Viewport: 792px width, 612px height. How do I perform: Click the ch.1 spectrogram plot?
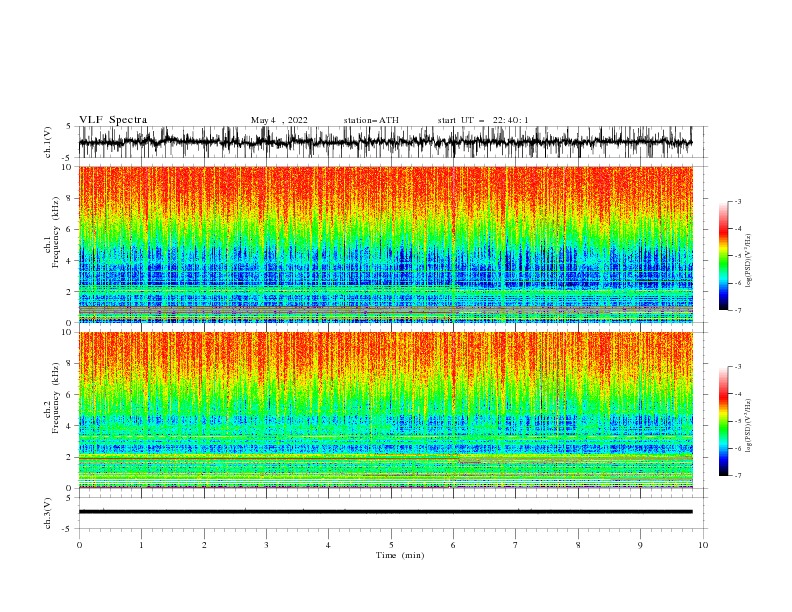pyautogui.click(x=385, y=244)
